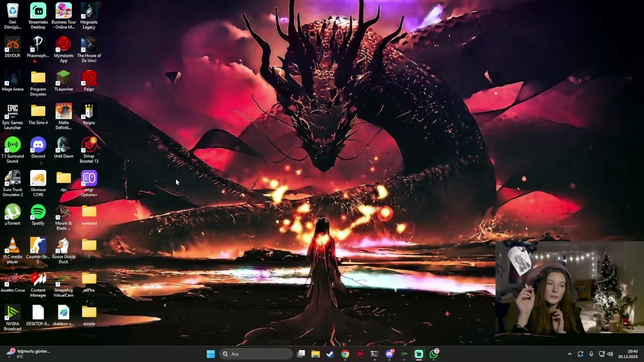This screenshot has width=644, height=362.
Task: Select The House of Da Vinci icon
Action: [x=89, y=50]
